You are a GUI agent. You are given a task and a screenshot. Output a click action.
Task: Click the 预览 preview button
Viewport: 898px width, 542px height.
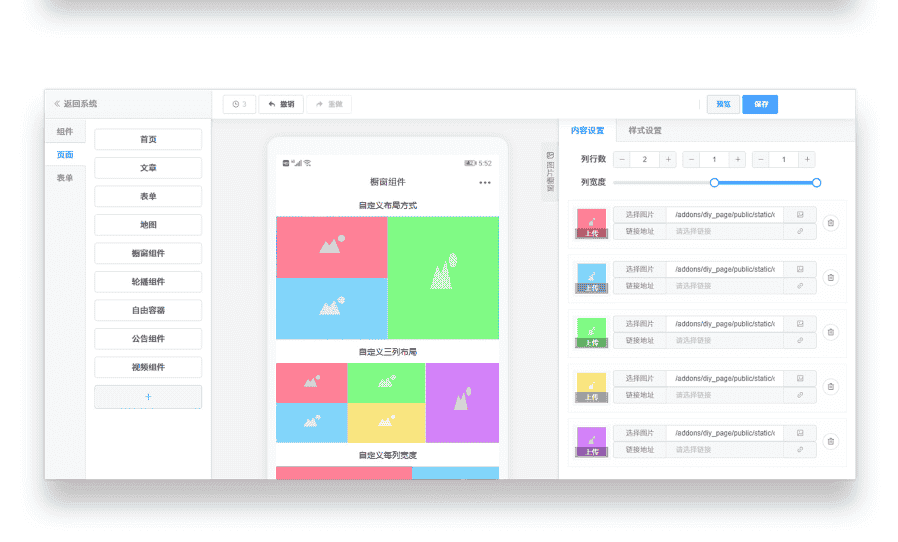pos(723,104)
